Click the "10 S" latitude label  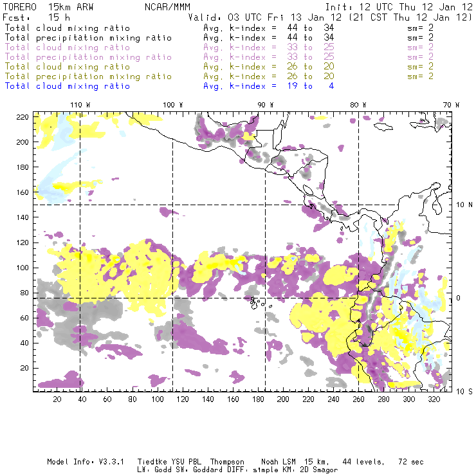(464, 392)
